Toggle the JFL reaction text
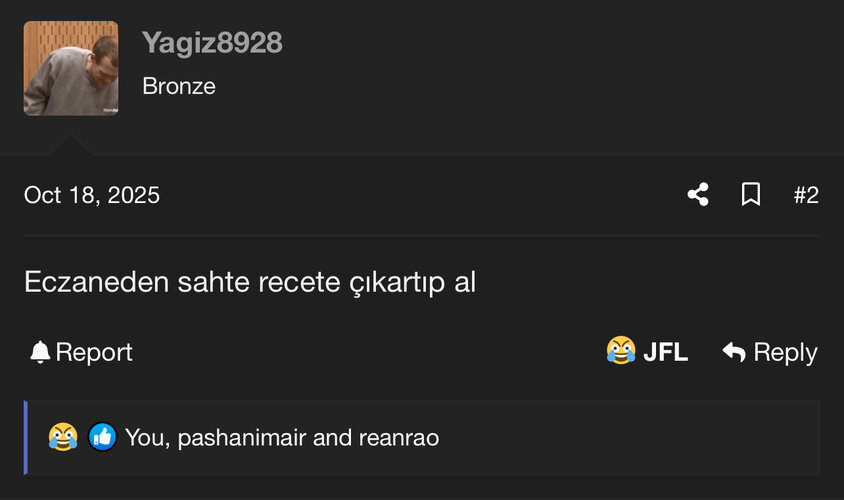This screenshot has width=844, height=500. [665, 353]
